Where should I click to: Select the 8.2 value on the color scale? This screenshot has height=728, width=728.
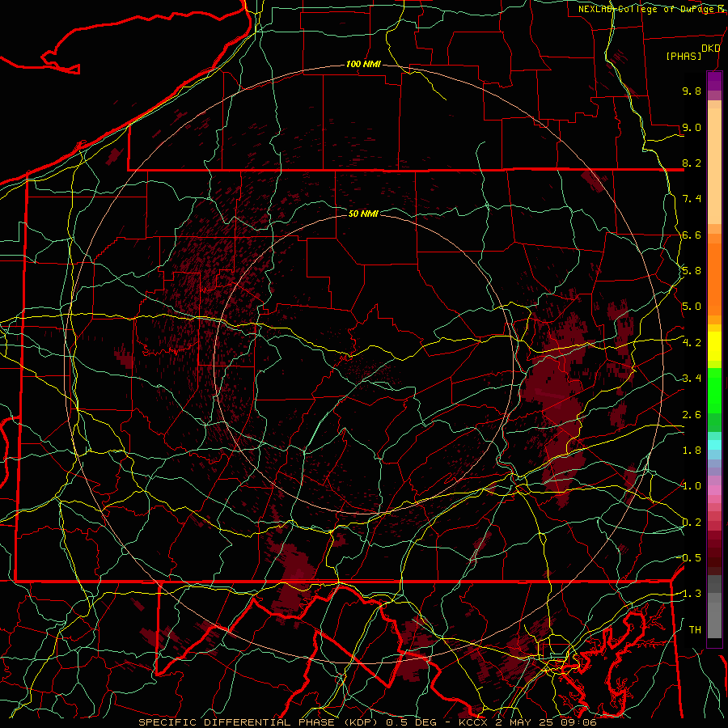[x=692, y=163]
